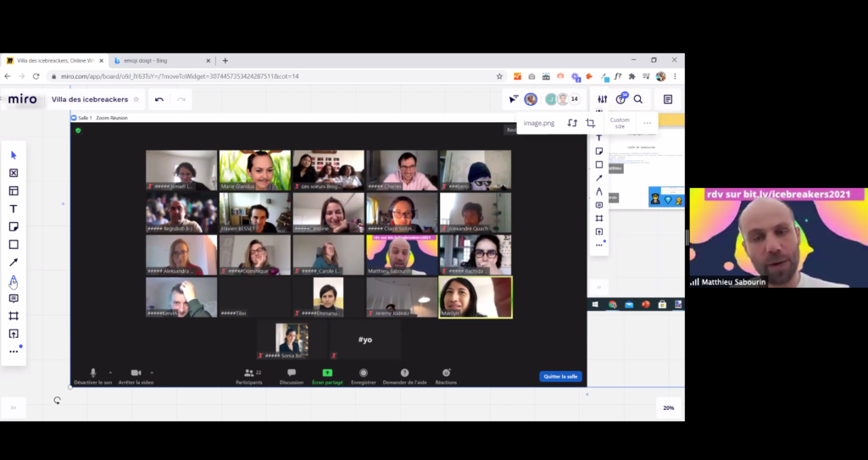The height and width of the screenshot is (460, 868).
Task: Select the Text tool in left toolbar
Action: tap(14, 208)
